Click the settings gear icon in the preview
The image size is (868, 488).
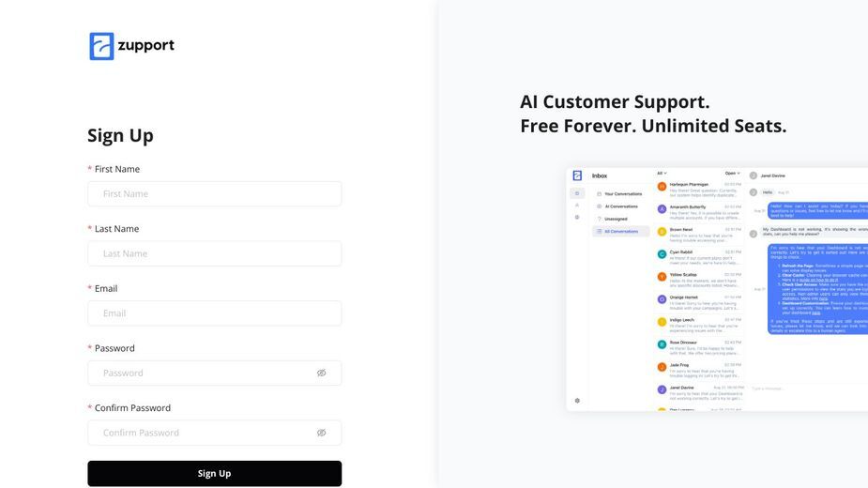point(577,401)
